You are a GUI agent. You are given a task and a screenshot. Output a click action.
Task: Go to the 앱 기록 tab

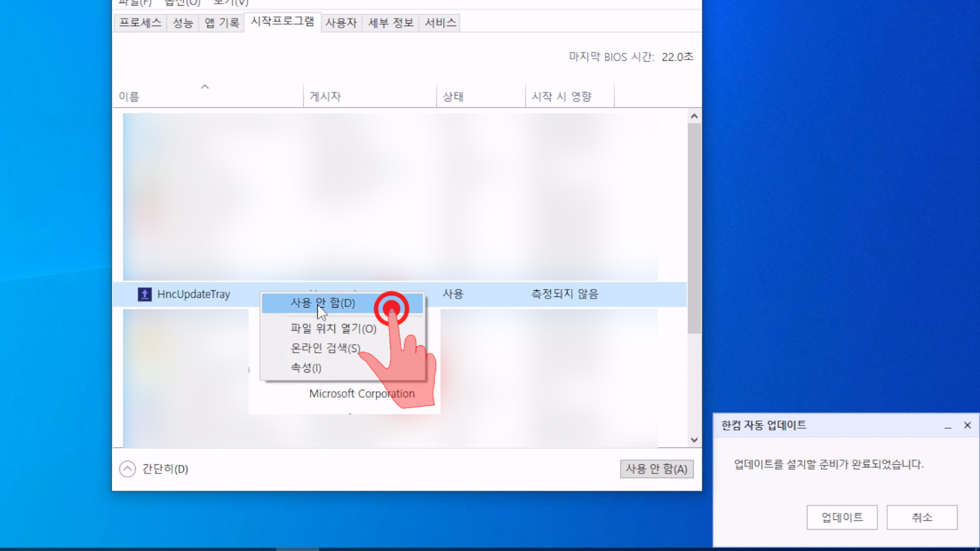pos(222,22)
